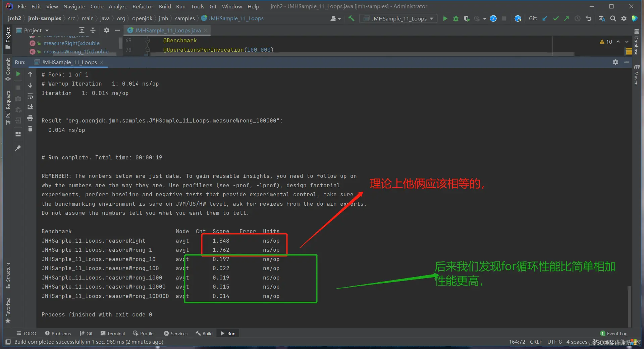This screenshot has height=349, width=644.
Task: Select measureRight():double in the Project tree
Action: [71, 43]
